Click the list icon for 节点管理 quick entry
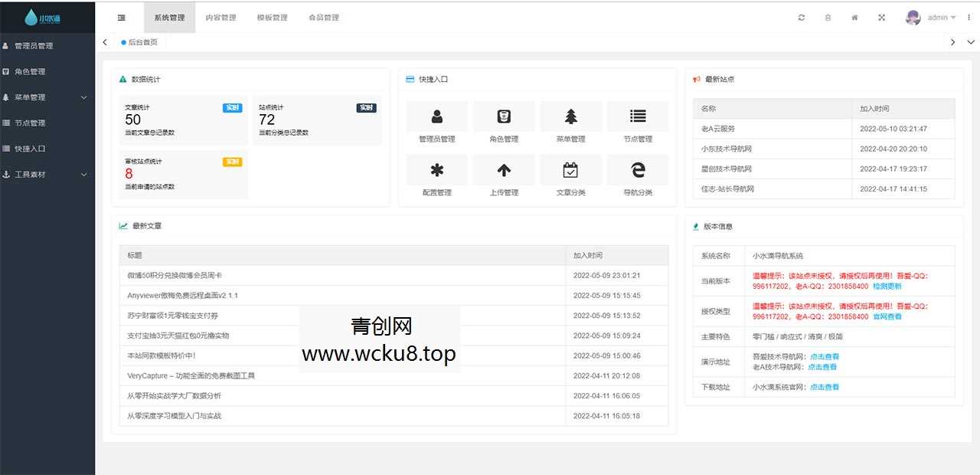980x475 pixels. click(638, 116)
